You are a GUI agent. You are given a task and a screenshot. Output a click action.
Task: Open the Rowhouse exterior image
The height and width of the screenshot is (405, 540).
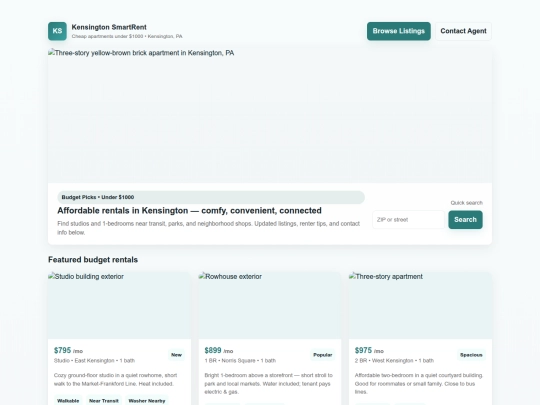tap(270, 305)
